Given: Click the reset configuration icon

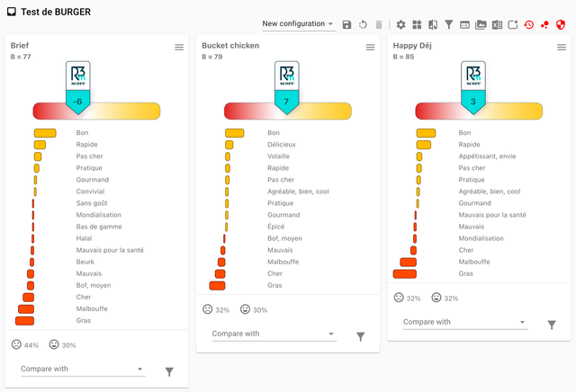Looking at the screenshot, I should (363, 24).
